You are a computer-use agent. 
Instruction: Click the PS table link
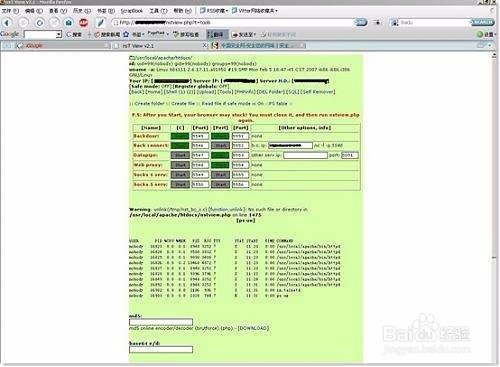tap(278, 103)
